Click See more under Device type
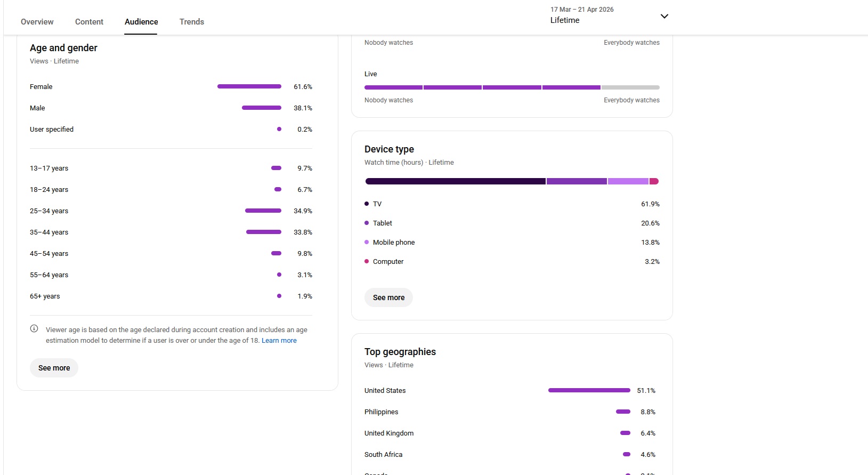This screenshot has width=868, height=475. 388,297
